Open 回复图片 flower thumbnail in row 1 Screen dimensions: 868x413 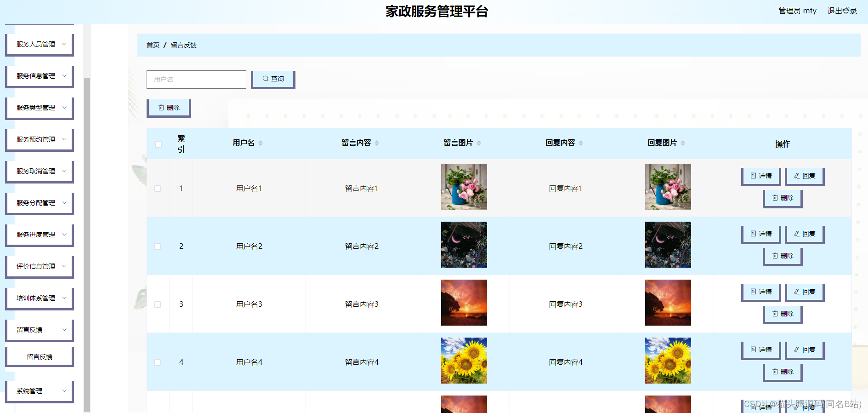tap(668, 187)
